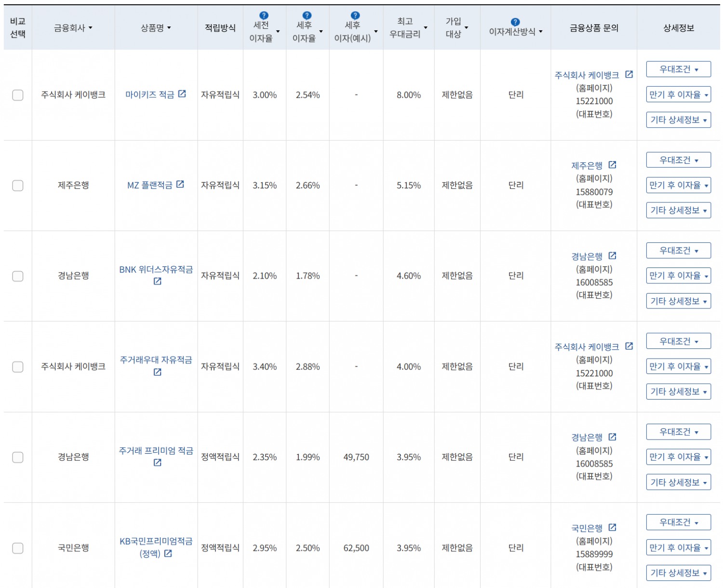Expand 우대조건 for BNK 위더스자유적금
Screen dimensions: 723x588
click(x=679, y=251)
